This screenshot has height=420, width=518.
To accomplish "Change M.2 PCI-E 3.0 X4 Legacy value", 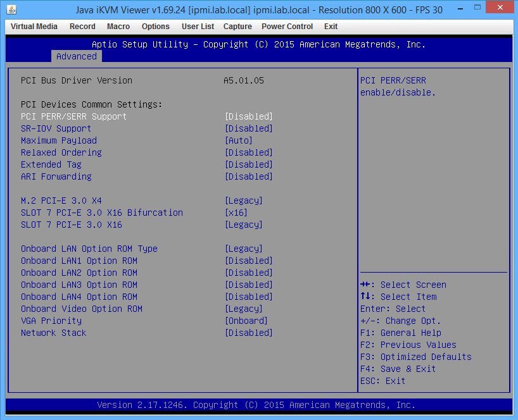I will pyautogui.click(x=244, y=201).
